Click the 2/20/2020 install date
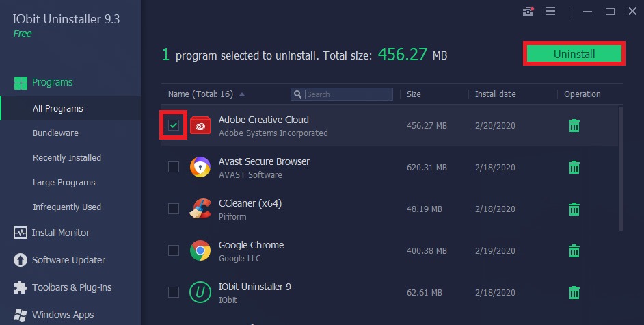Screen dimensions: 644x325 click(x=495, y=126)
